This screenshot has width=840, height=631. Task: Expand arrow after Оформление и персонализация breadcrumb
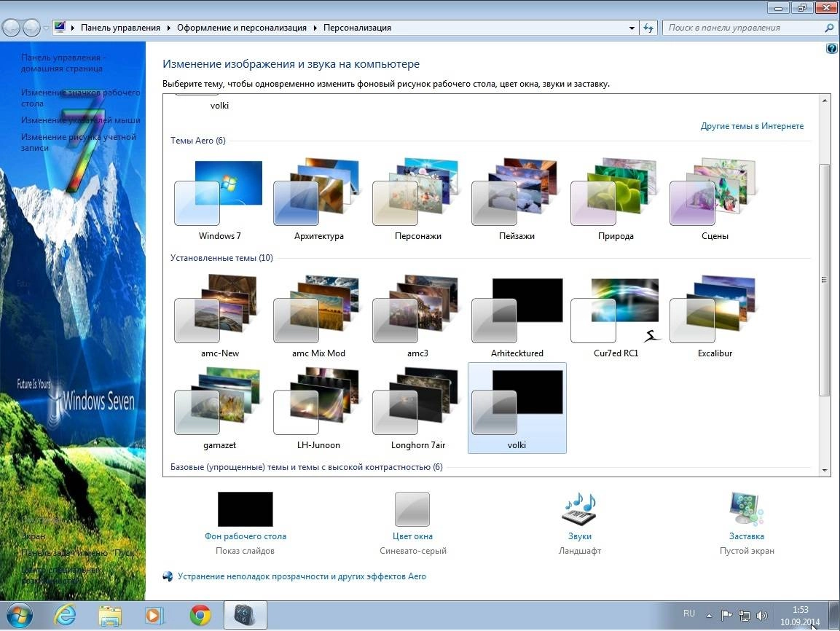(x=315, y=28)
